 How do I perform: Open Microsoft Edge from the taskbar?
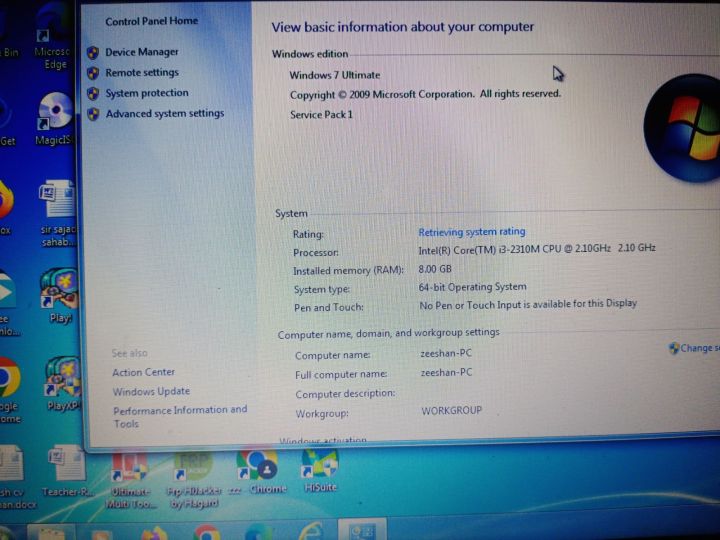(x=259, y=533)
